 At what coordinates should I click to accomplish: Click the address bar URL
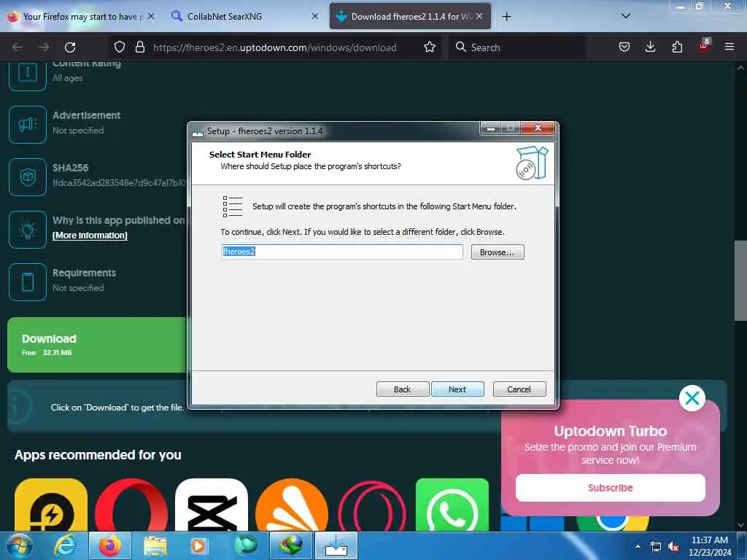pos(274,47)
